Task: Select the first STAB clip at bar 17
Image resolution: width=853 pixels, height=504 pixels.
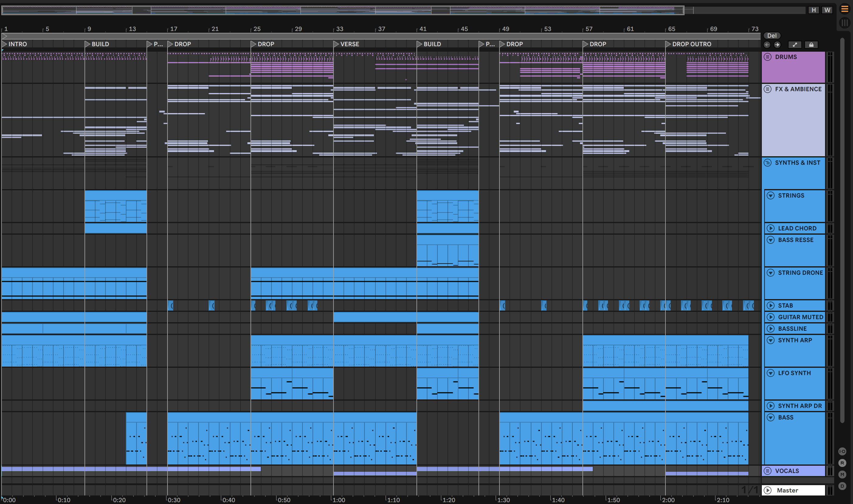Action: tap(171, 305)
